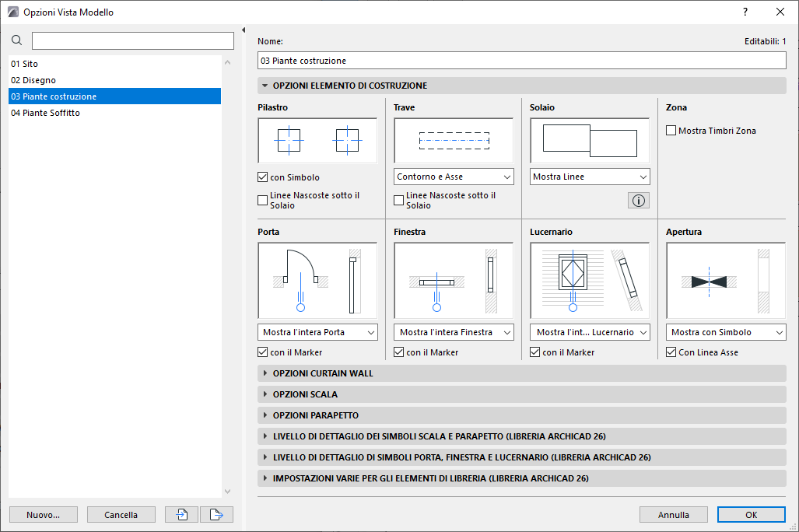Check Linee Nascoste sotto il Solaio under Trave
799x532 pixels.
click(398, 200)
